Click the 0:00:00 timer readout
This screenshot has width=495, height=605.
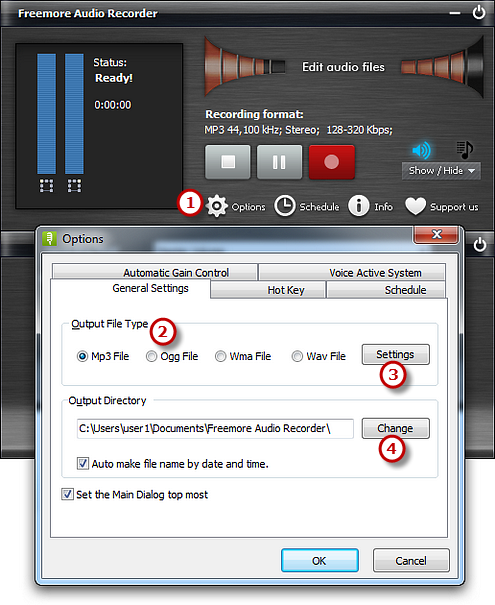113,105
